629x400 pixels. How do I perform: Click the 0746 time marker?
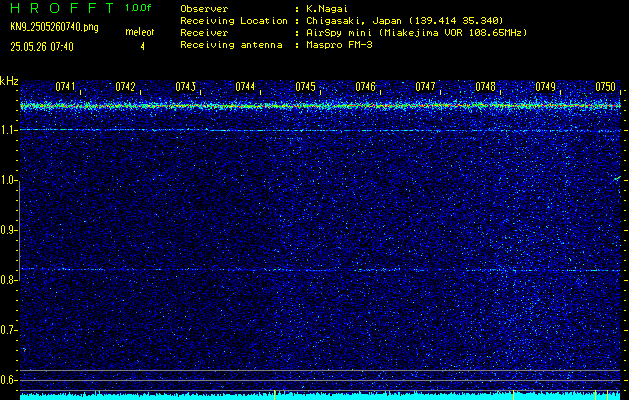(365, 86)
